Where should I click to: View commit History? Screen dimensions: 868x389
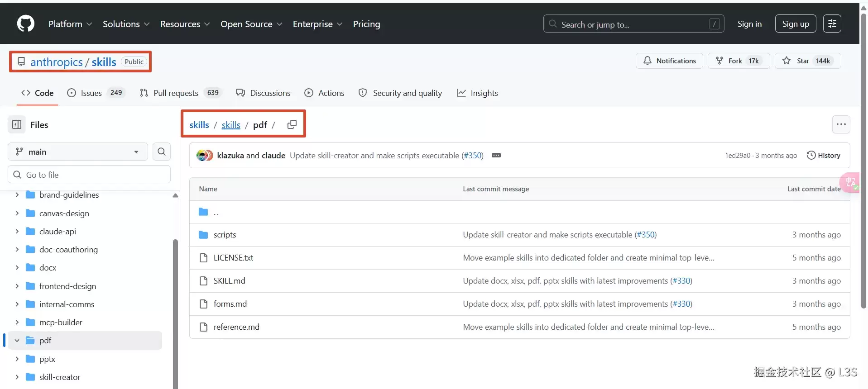click(824, 156)
